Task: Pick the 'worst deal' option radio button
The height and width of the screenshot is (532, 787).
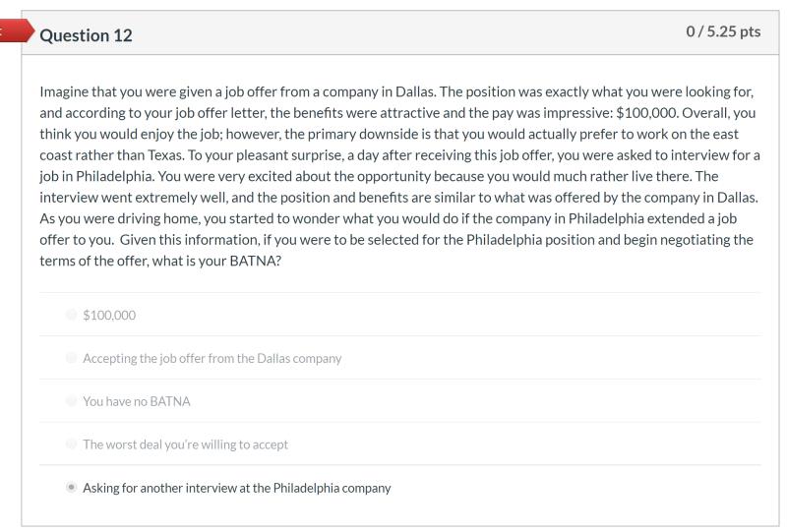Action: (x=70, y=444)
